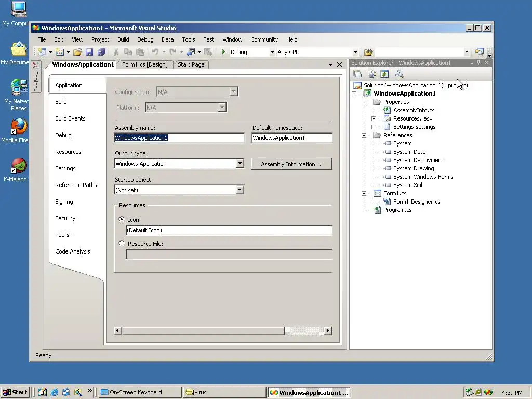Open the Build menu
This screenshot has width=532, height=399.
coord(123,39)
